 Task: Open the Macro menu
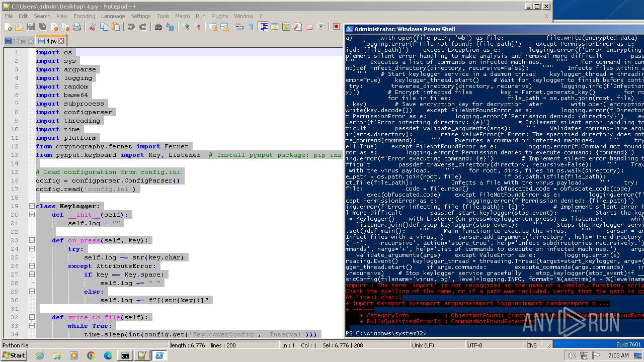point(182,16)
